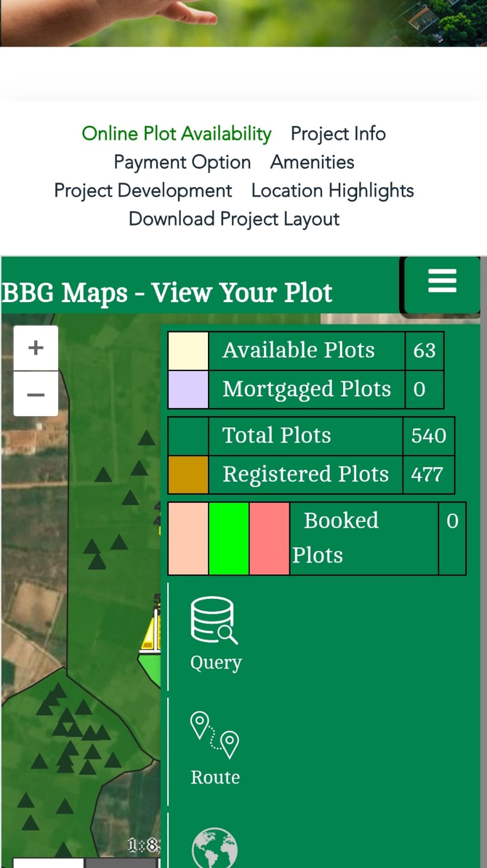
Task: Click the peach Booked Plots swatch
Action: point(188,538)
